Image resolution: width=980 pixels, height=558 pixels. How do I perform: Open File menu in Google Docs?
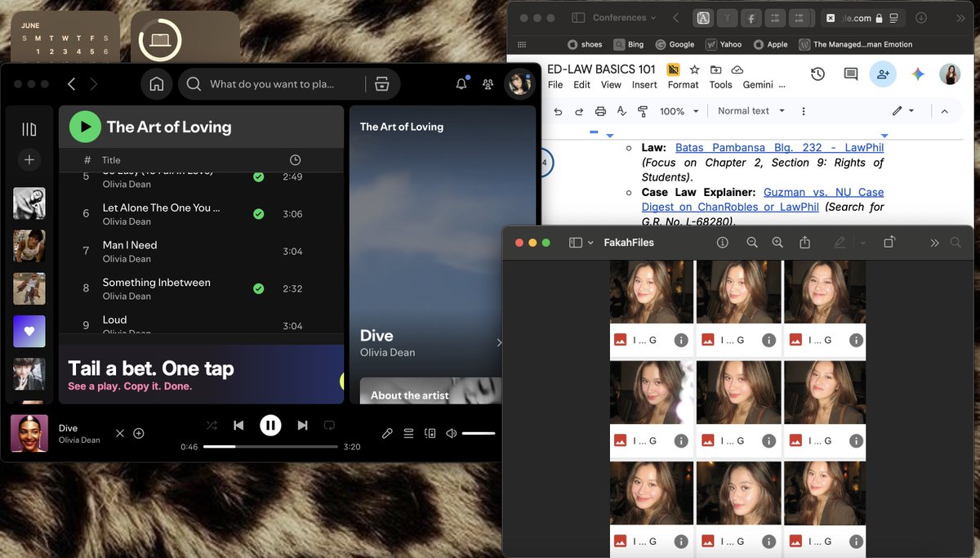coord(555,84)
